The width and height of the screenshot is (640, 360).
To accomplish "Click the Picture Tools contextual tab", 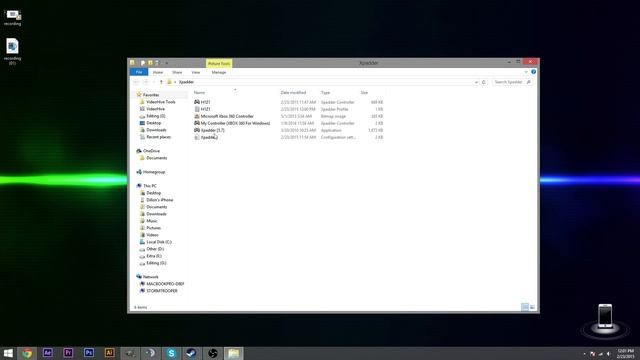I will point(219,63).
